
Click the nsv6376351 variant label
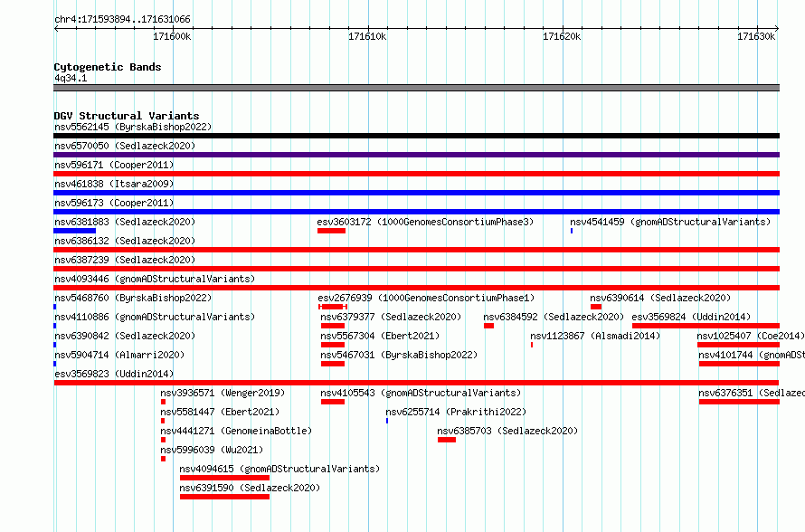(752, 393)
